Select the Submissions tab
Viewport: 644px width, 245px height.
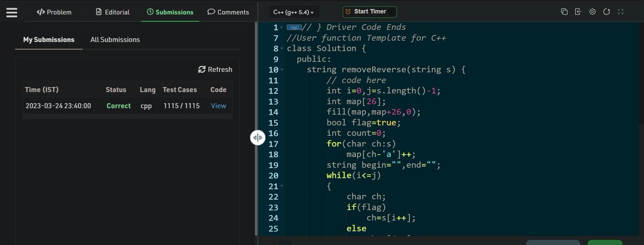point(170,12)
